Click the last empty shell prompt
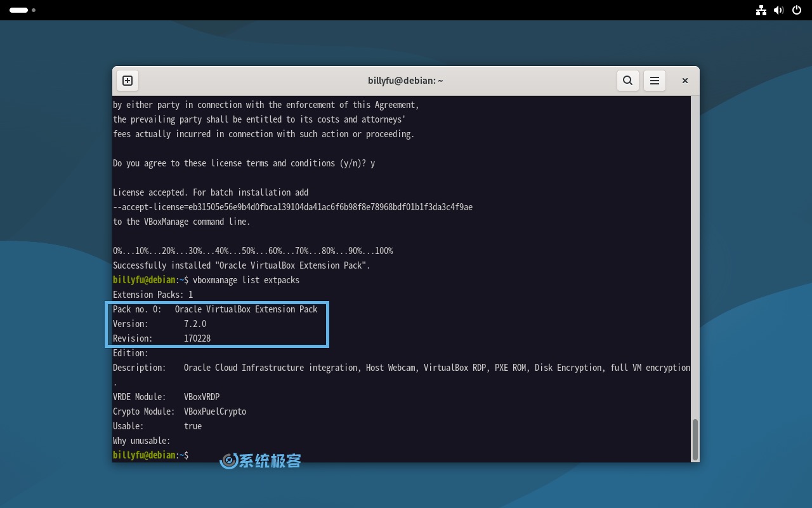Viewport: 812px width, 508px height. tap(151, 455)
